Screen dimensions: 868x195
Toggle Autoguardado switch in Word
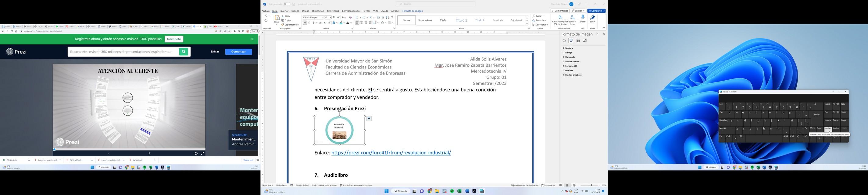[287, 4]
